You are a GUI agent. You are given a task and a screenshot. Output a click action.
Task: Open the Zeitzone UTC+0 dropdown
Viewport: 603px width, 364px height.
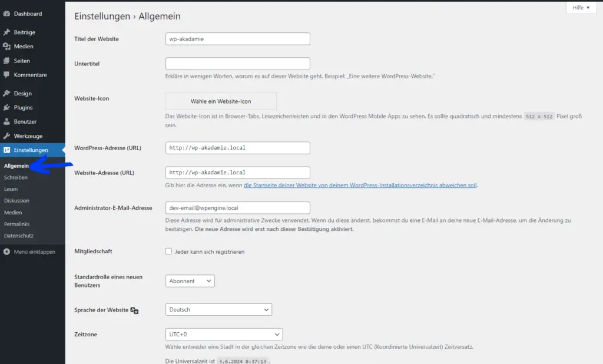pos(224,335)
